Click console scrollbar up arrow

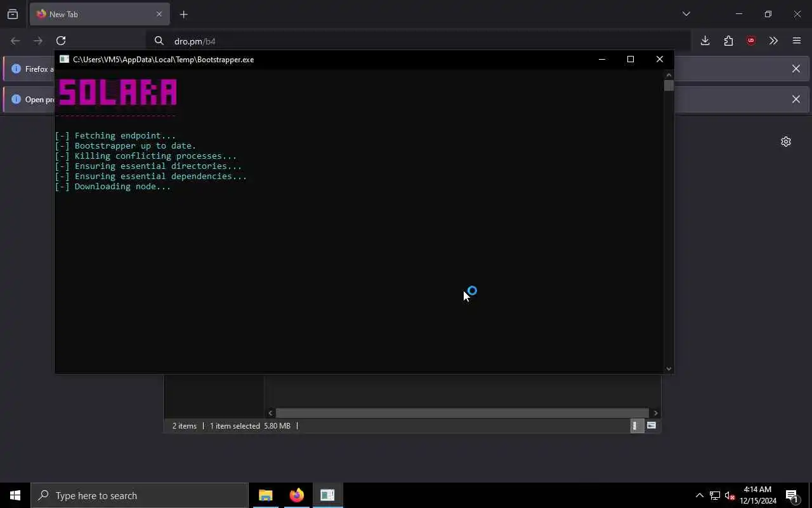pyautogui.click(x=669, y=74)
